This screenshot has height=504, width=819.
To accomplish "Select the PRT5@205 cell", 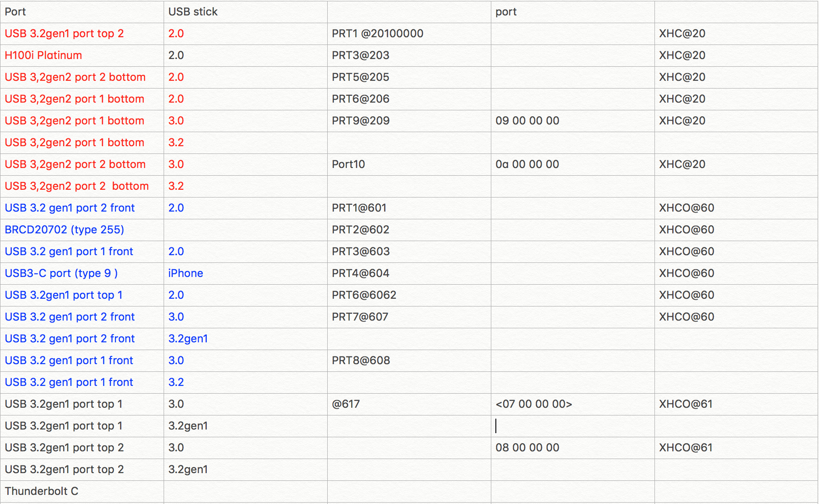I will pyautogui.click(x=360, y=77).
